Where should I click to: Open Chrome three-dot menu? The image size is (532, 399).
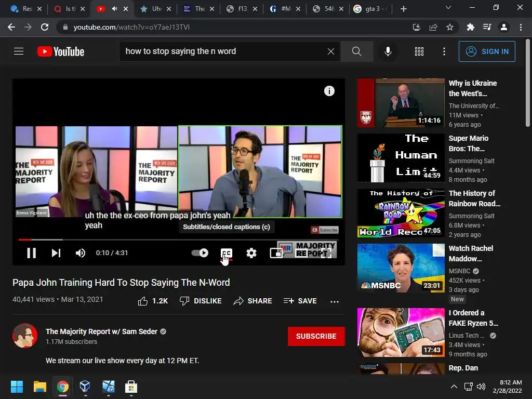pyautogui.click(x=521, y=27)
